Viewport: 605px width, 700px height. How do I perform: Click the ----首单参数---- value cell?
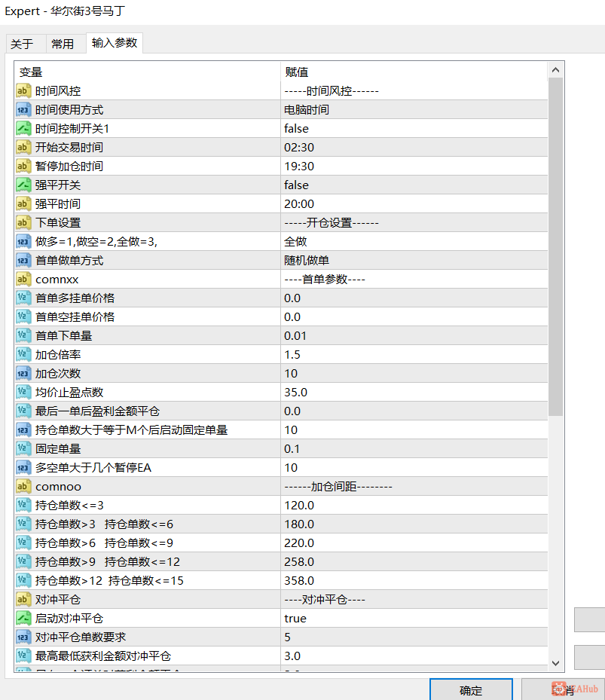(x=414, y=279)
